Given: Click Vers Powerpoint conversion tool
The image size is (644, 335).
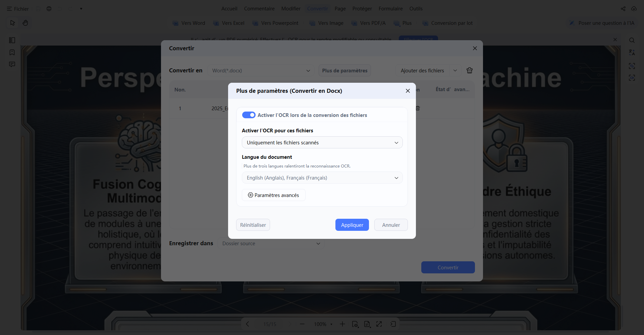Looking at the screenshot, I should click(x=275, y=23).
